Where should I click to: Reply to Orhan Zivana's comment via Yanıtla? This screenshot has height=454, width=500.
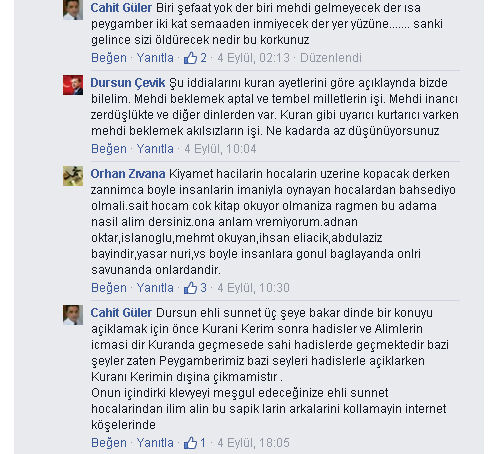[155, 288]
